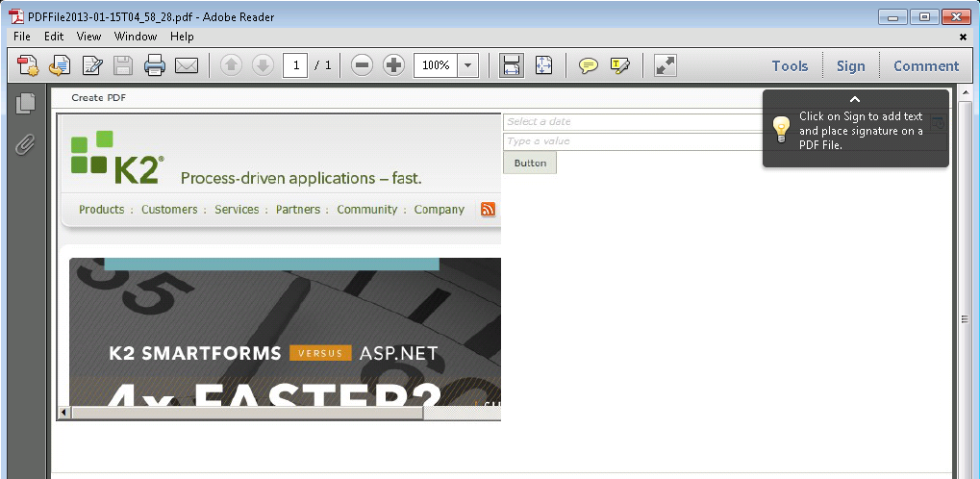This screenshot has width=980, height=479.
Task: Collapse the Sign tip popup chevron
Action: pos(855,99)
